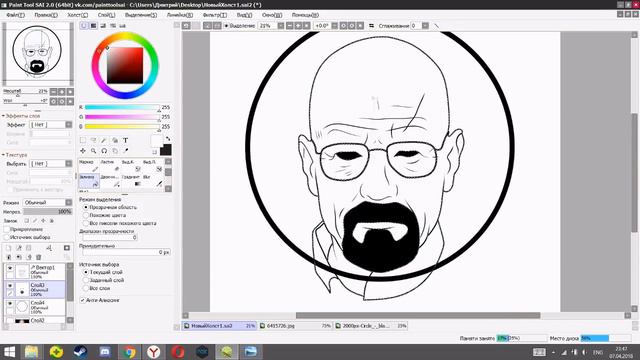Open Steam from the taskbar
The height and width of the screenshot is (360, 640).
click(x=80, y=351)
